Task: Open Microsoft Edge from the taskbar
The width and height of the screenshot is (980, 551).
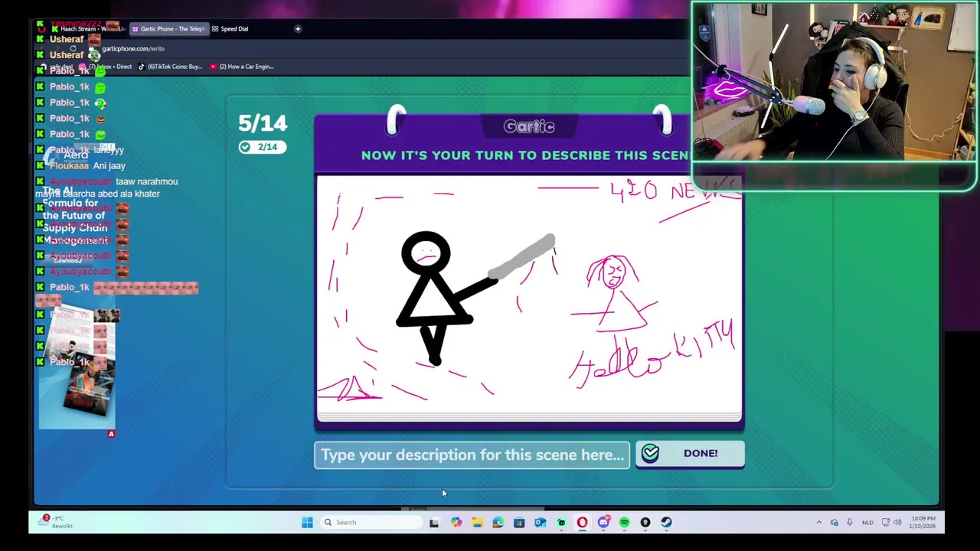Action: (x=498, y=523)
